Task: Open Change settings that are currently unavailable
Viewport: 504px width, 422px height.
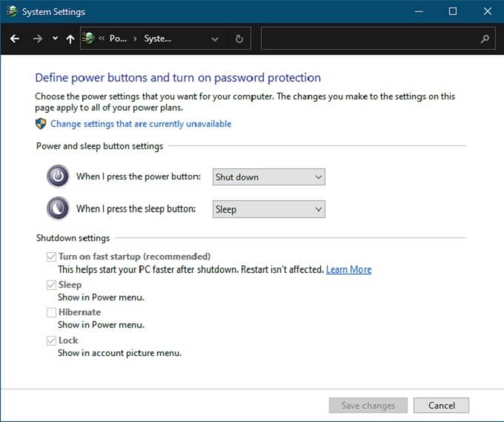Action: click(x=141, y=124)
